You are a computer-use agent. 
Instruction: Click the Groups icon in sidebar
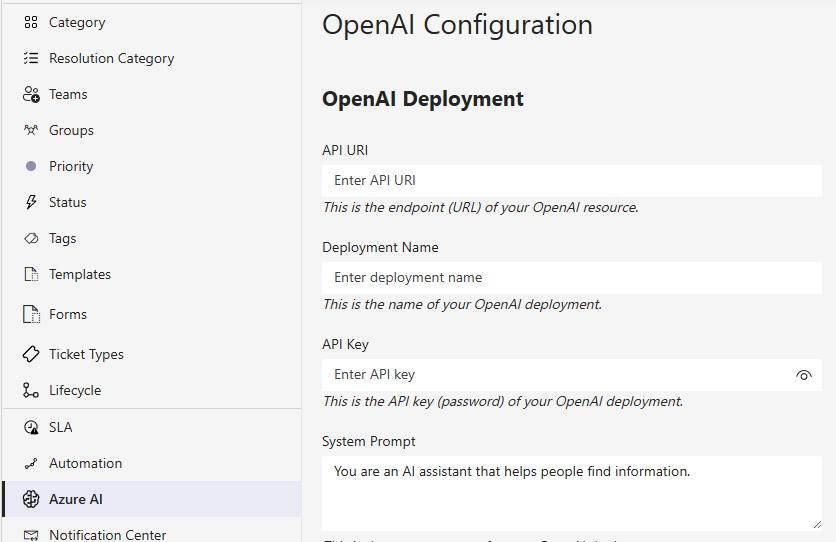(x=31, y=130)
